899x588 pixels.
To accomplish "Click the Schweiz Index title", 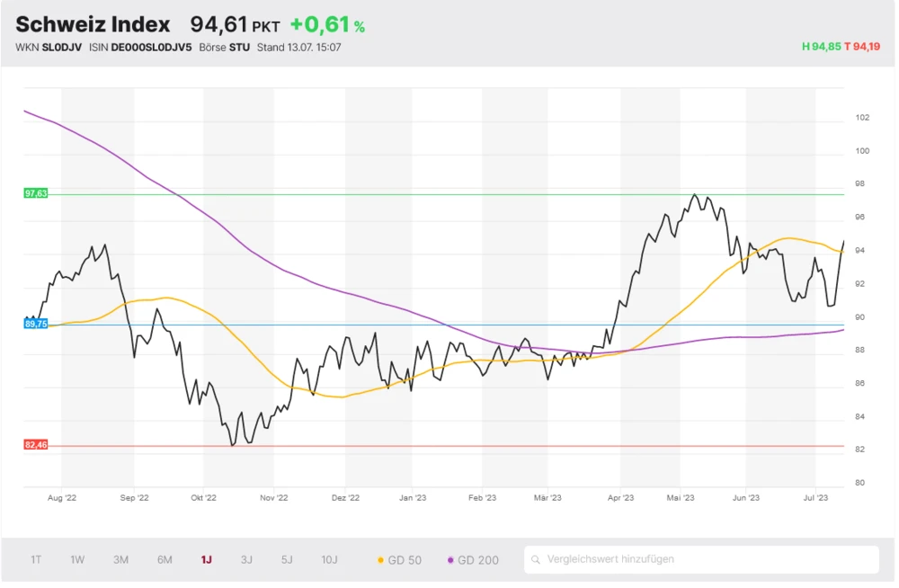I will [x=93, y=24].
